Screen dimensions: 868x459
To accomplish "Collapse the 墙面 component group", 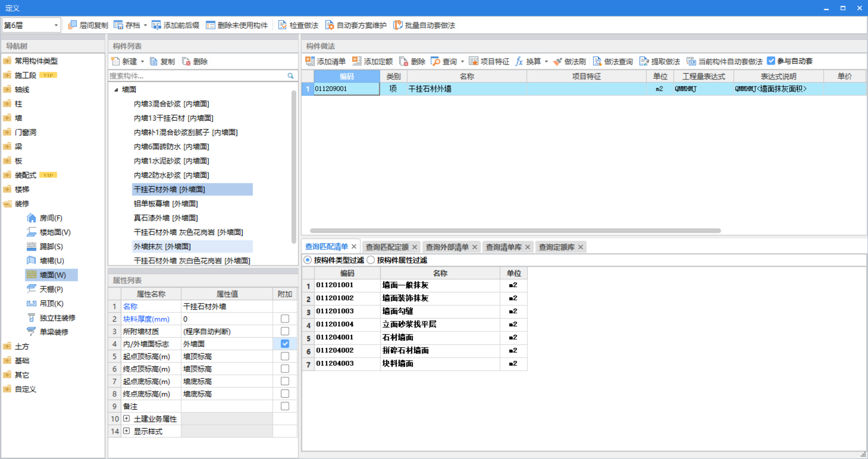I will [116, 89].
